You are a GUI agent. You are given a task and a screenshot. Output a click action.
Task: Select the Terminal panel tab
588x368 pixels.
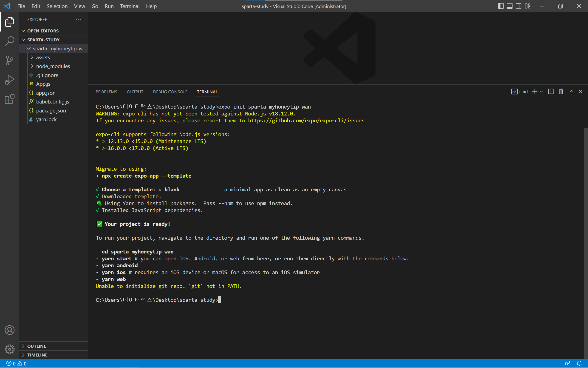tap(207, 92)
